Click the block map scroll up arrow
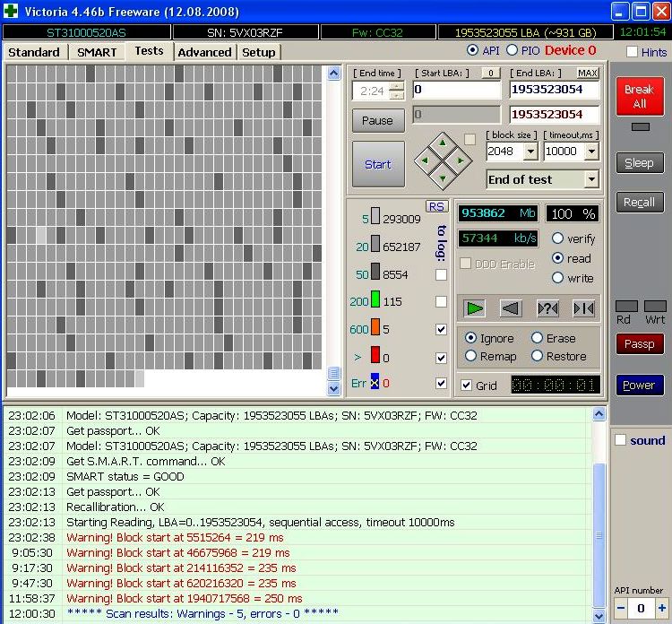 334,74
